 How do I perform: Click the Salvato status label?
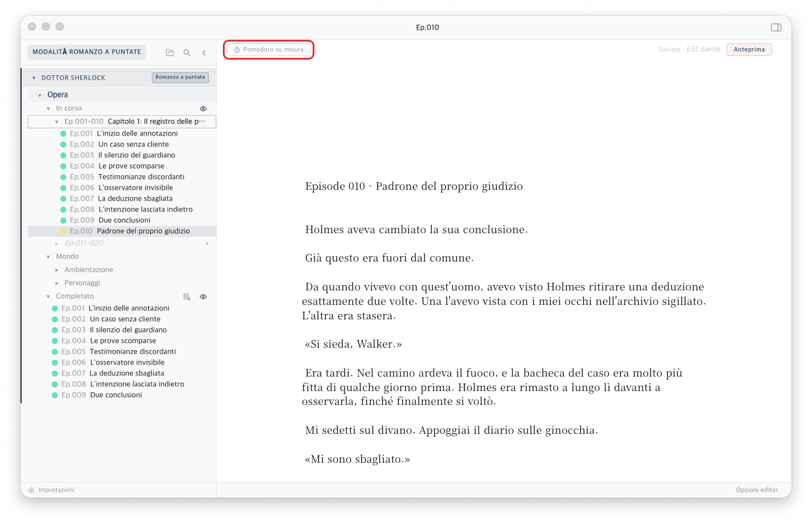click(669, 49)
